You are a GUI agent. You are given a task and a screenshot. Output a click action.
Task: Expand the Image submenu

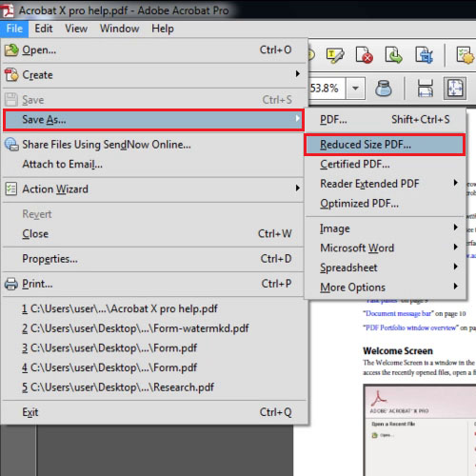pyautogui.click(x=456, y=228)
